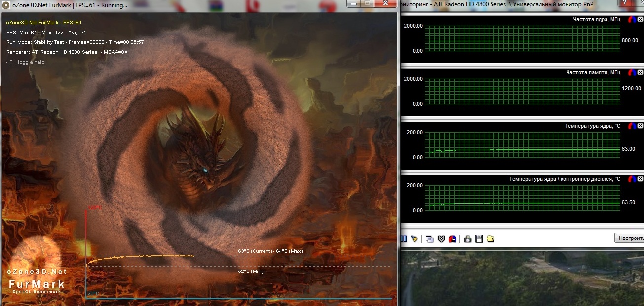644x306 pixels.
Task: Click the '52°C (Min)' label in FurMark
Action: coord(251,271)
